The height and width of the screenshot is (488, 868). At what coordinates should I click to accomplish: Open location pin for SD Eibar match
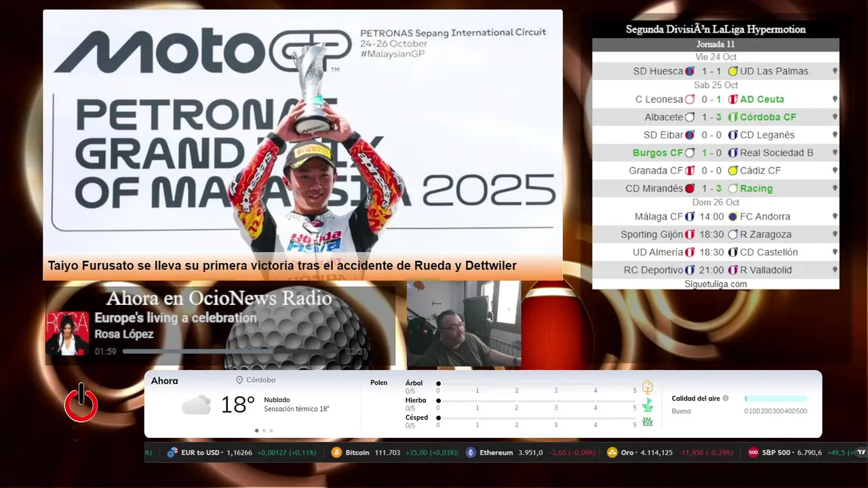coord(835,135)
